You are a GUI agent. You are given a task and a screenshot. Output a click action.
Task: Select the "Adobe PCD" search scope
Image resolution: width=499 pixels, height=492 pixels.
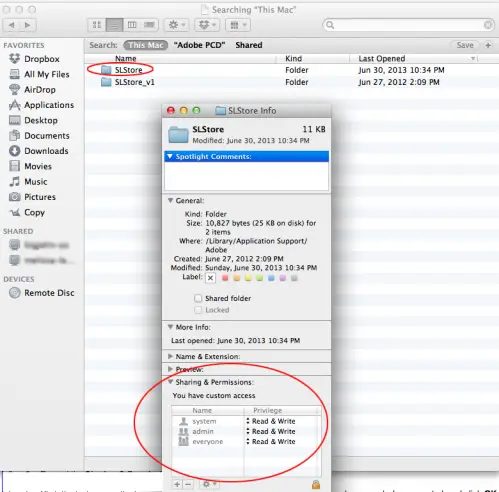point(199,45)
